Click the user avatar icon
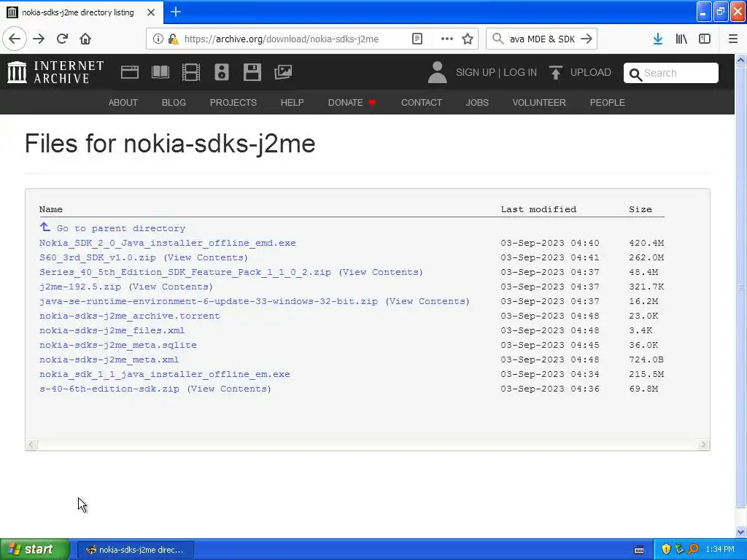 (x=438, y=72)
